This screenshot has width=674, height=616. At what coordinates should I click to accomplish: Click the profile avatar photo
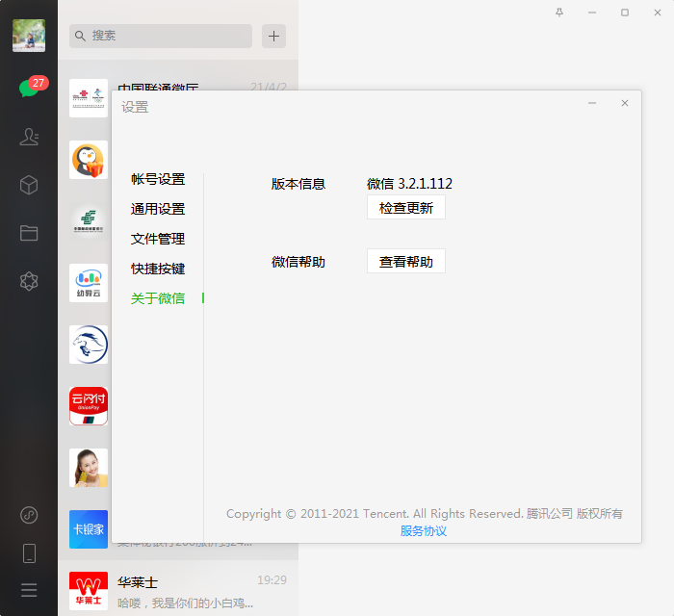tap(29, 36)
